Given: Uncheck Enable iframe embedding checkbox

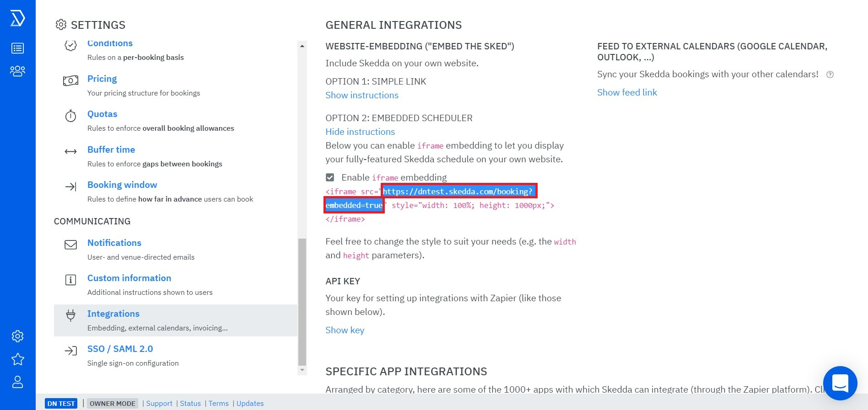Looking at the screenshot, I should tap(330, 177).
